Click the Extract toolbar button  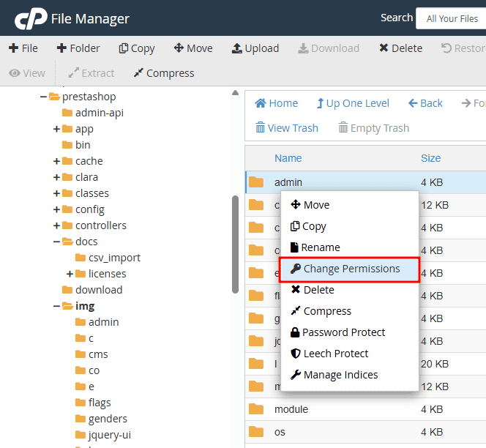(x=91, y=73)
